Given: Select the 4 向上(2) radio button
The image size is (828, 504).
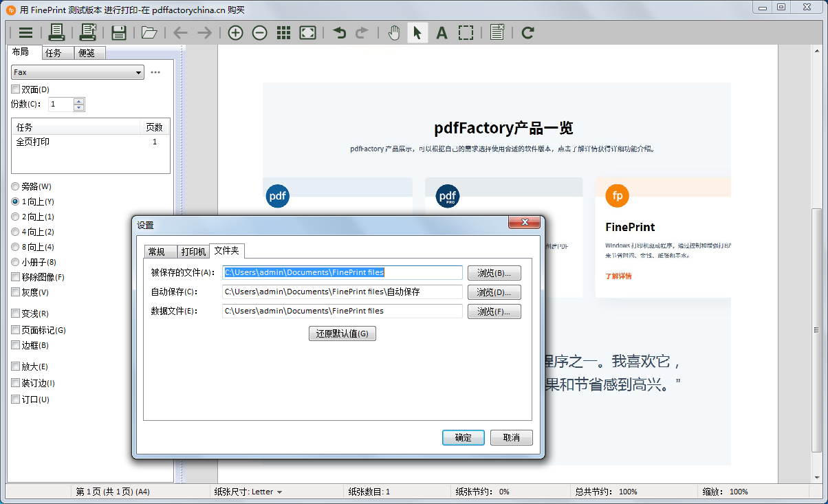Looking at the screenshot, I should [16, 232].
